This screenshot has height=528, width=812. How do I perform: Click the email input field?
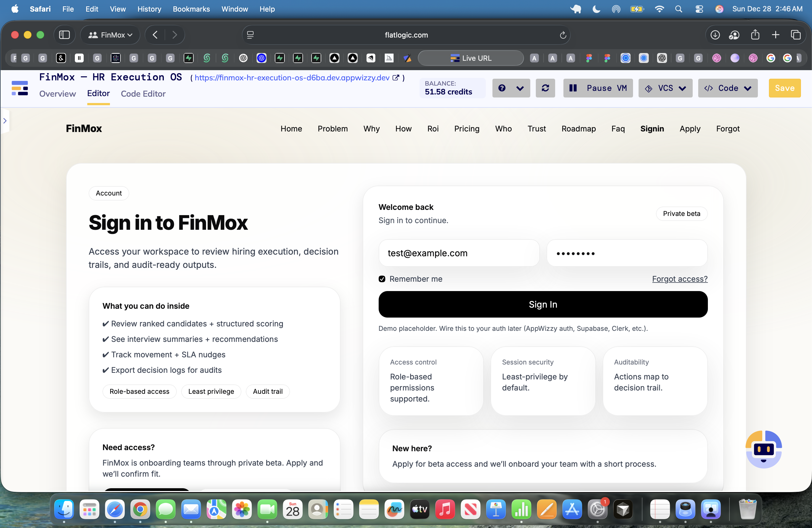[x=458, y=253]
